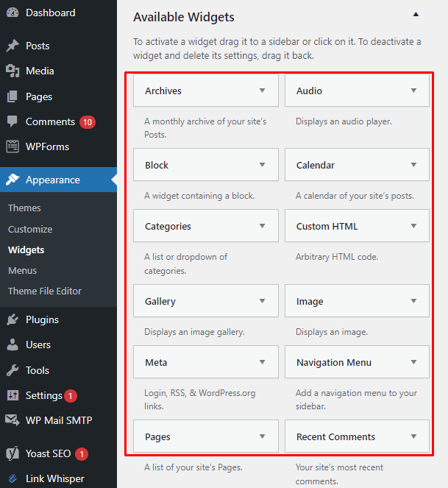Go to Theme File Editor
Viewport: 448px width, 488px height.
[x=45, y=291]
